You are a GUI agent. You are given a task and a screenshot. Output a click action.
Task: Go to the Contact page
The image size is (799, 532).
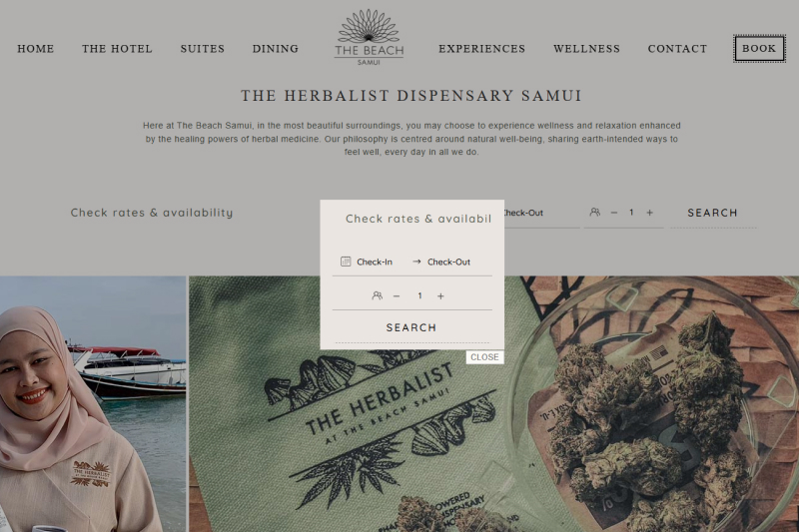pyautogui.click(x=677, y=48)
